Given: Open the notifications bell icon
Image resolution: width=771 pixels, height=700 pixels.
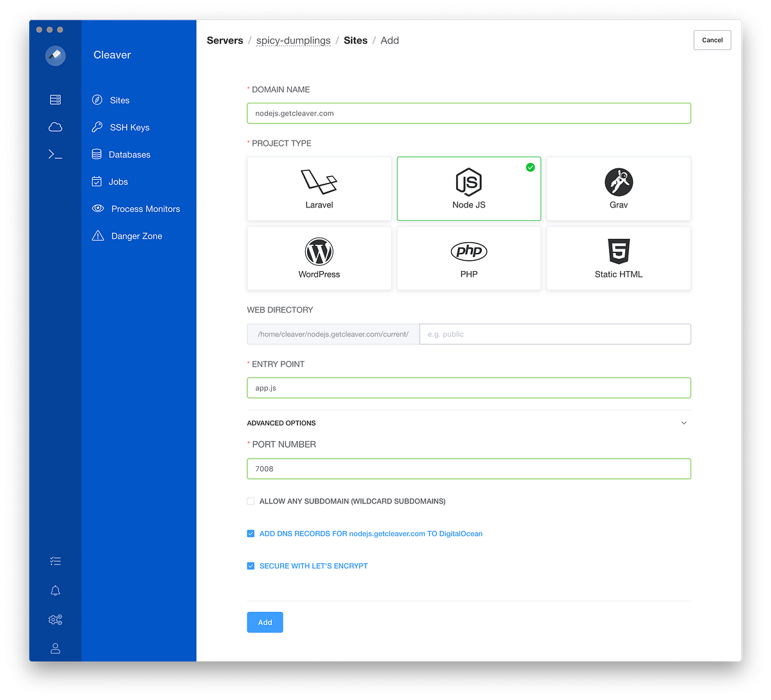Looking at the screenshot, I should 55,590.
